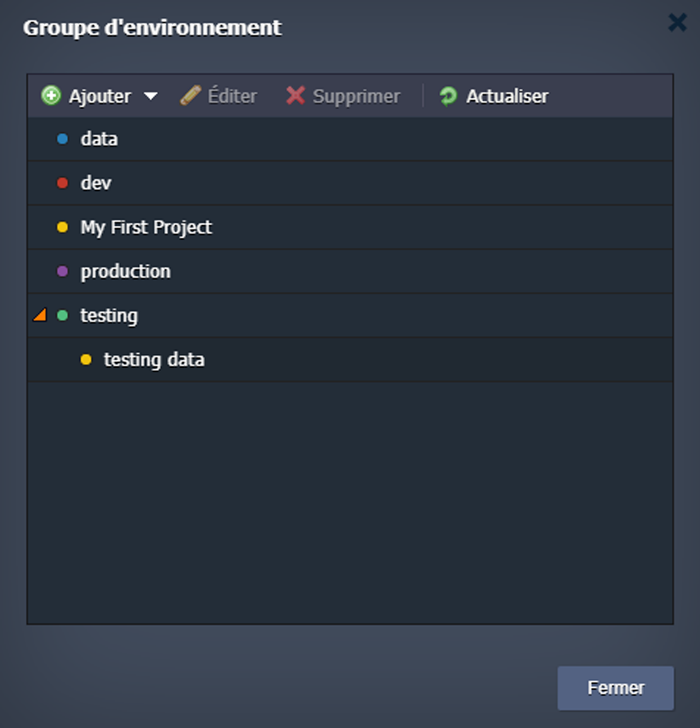
Task: Click the green refresh Actualiser icon
Action: [x=448, y=96]
